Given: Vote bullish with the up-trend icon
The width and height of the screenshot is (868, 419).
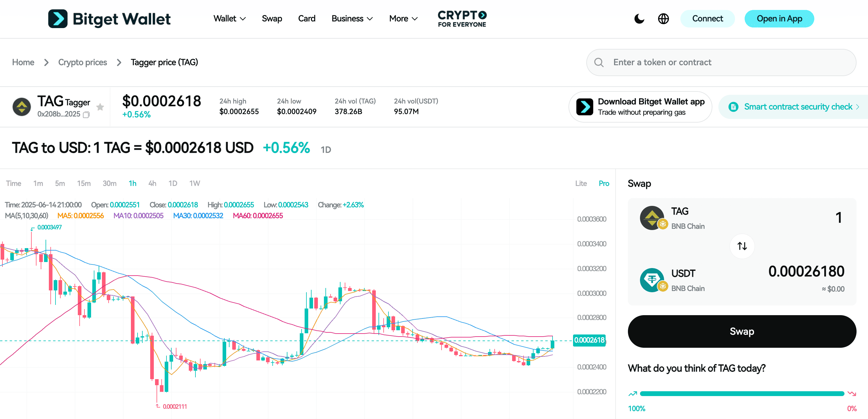Looking at the screenshot, I should tap(632, 394).
